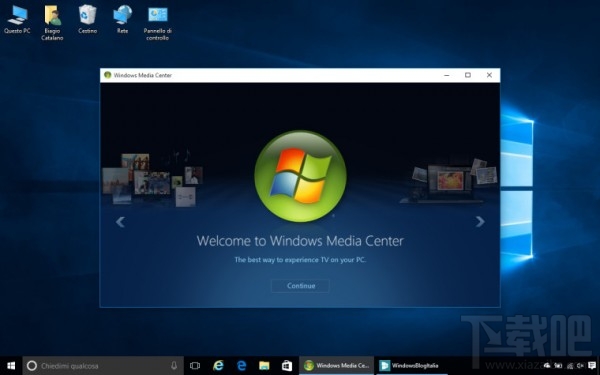
Task: Open Pannello di controllo desktop icon
Action: click(158, 23)
